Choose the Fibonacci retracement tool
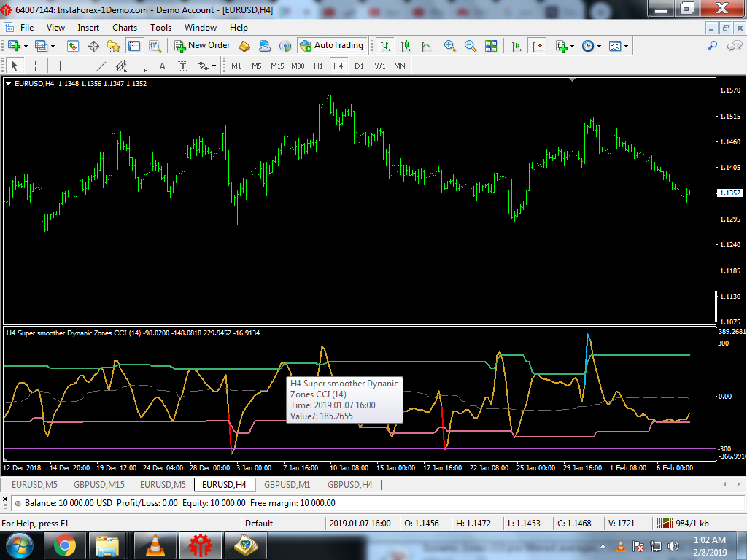747x560 pixels. 142,66
